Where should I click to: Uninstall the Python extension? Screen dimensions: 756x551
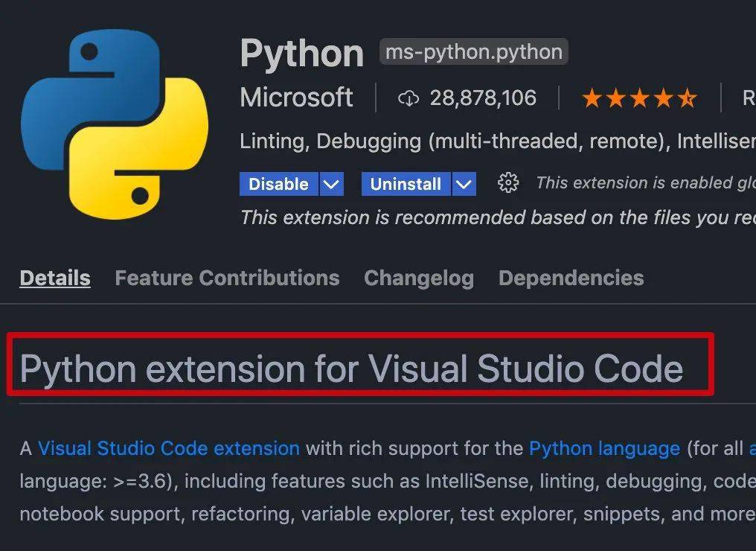(406, 184)
